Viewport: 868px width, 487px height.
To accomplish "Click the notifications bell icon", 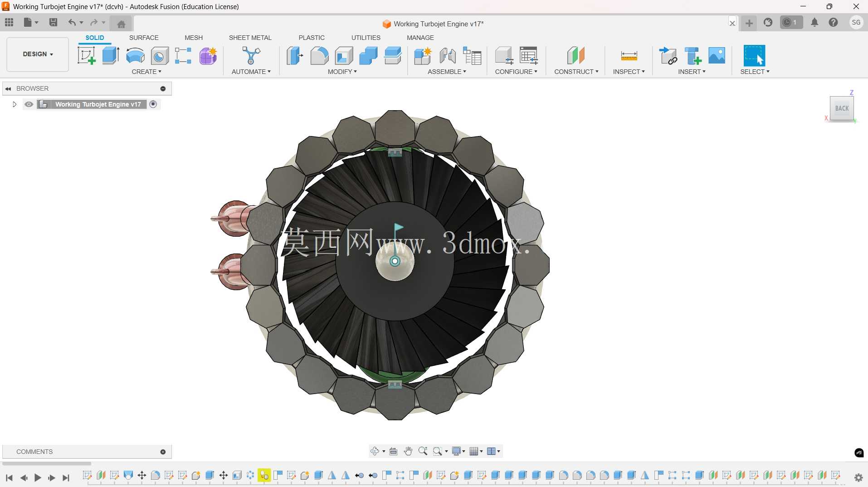I will pos(814,22).
